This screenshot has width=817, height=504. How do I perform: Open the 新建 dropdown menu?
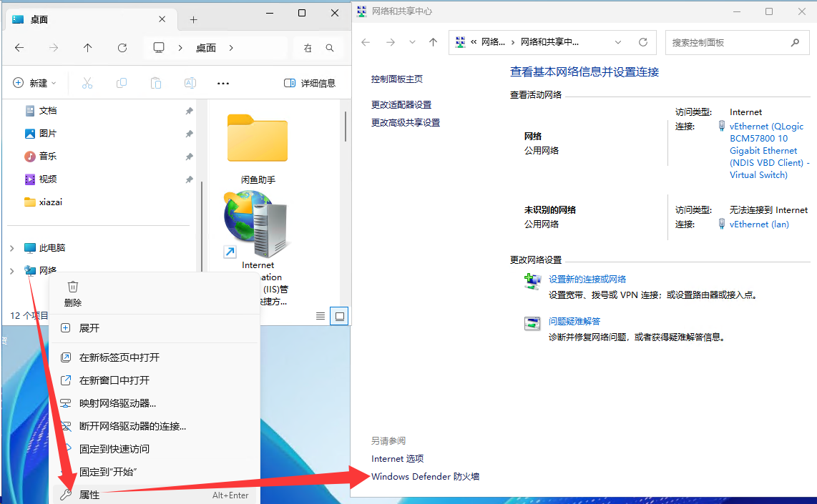pyautogui.click(x=34, y=83)
